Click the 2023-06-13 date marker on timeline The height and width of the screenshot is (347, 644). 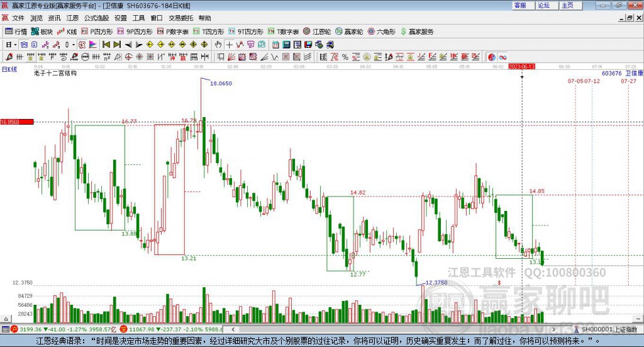521,66
